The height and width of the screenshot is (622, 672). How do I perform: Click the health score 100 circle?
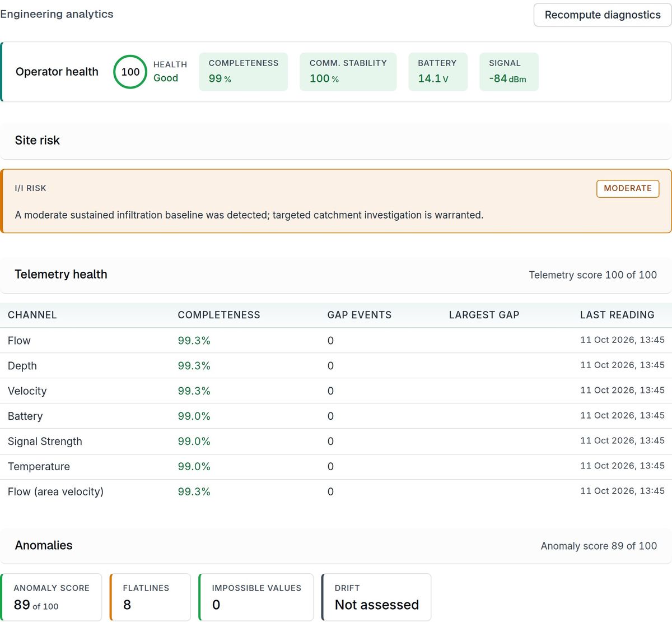click(130, 72)
